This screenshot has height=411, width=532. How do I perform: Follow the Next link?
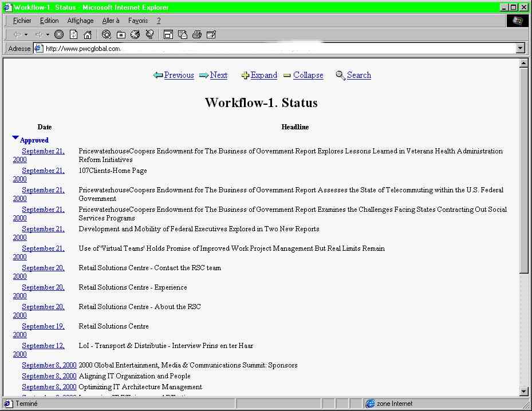tap(219, 75)
